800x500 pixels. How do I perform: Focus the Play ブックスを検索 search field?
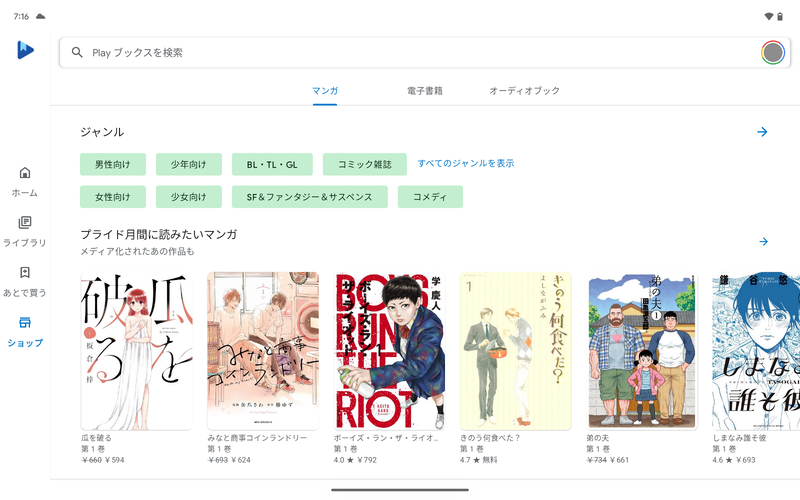pyautogui.click(x=424, y=53)
